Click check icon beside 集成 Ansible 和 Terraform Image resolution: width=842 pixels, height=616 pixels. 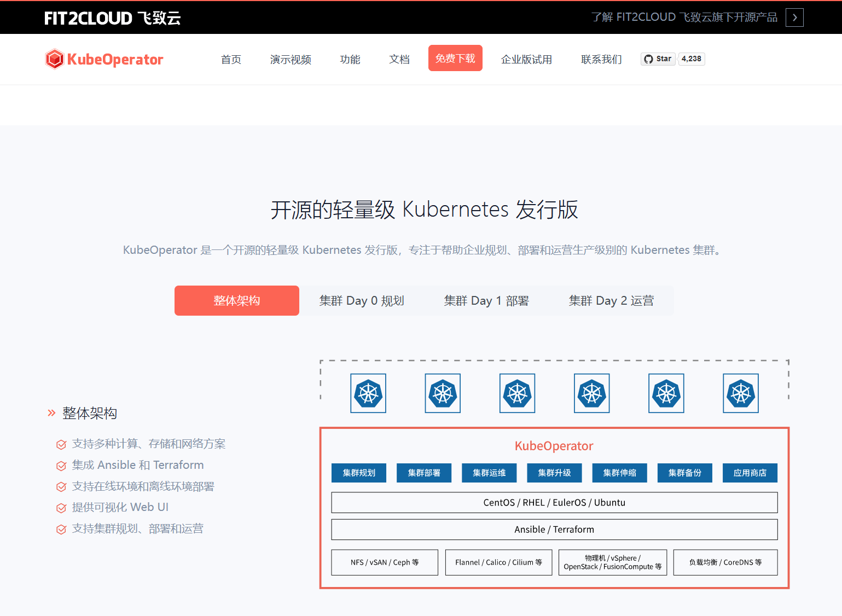61,466
